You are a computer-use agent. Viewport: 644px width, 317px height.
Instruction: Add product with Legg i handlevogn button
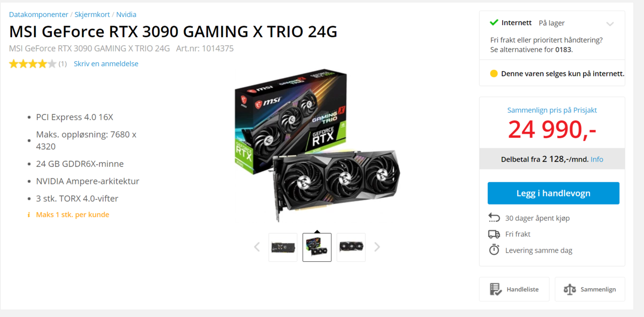(x=553, y=193)
